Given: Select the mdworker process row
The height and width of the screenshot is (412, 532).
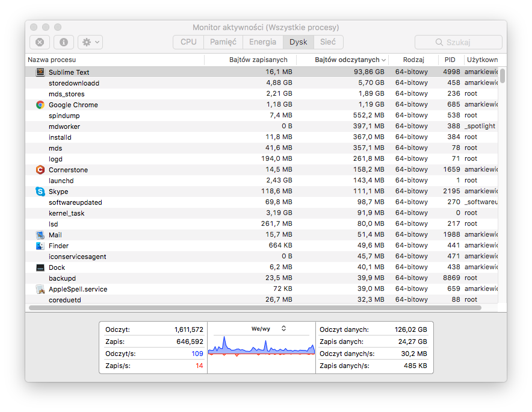Looking at the screenshot, I should tap(262, 126).
